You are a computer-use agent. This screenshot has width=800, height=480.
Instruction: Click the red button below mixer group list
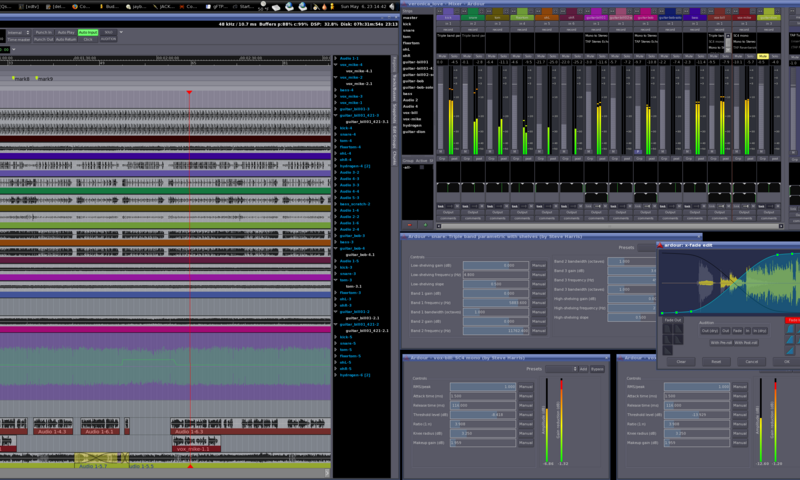[x=409, y=224]
